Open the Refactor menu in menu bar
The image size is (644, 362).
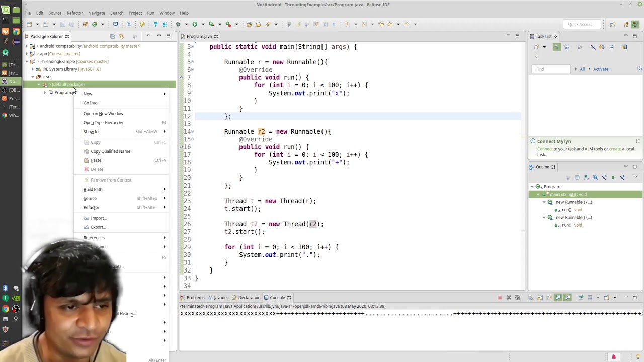tap(74, 13)
